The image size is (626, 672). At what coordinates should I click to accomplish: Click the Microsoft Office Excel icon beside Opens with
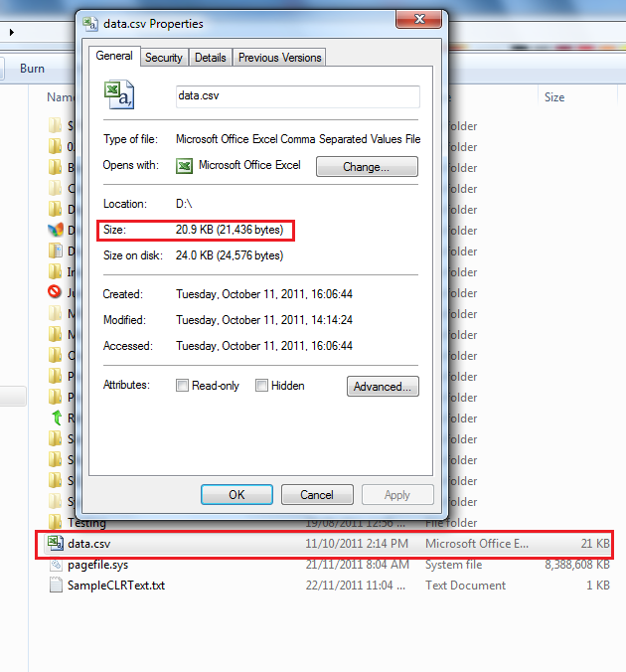tap(184, 166)
